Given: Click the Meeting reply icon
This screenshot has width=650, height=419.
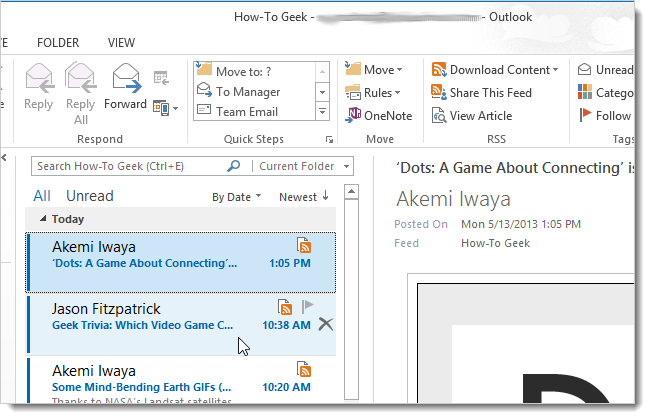Looking at the screenshot, I should 161,78.
